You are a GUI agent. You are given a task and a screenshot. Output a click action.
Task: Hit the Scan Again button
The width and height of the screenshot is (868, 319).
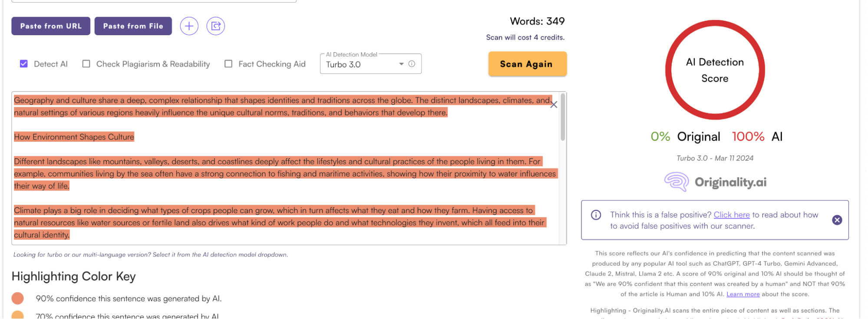click(527, 64)
